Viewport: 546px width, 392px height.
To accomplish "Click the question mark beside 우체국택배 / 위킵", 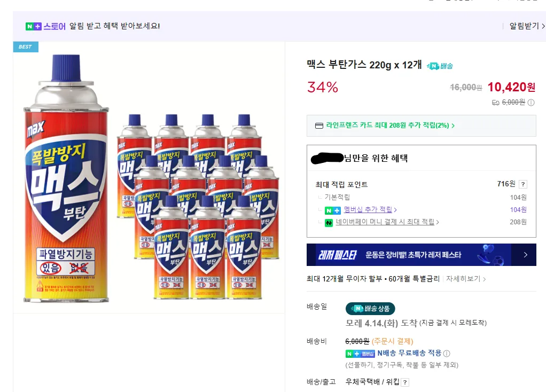I will [x=405, y=382].
